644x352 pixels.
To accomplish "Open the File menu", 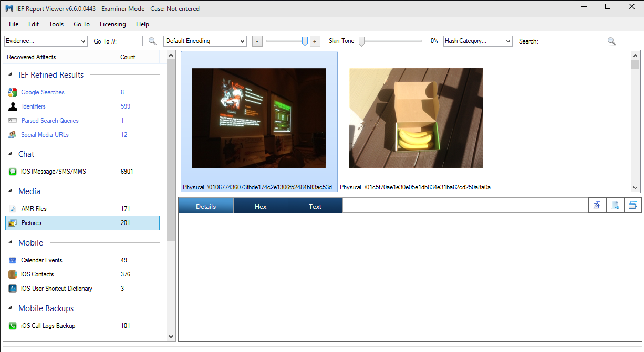I will tap(14, 24).
